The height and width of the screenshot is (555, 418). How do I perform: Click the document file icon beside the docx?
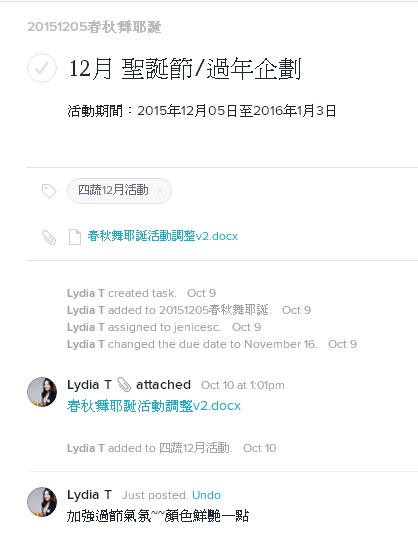[75, 237]
